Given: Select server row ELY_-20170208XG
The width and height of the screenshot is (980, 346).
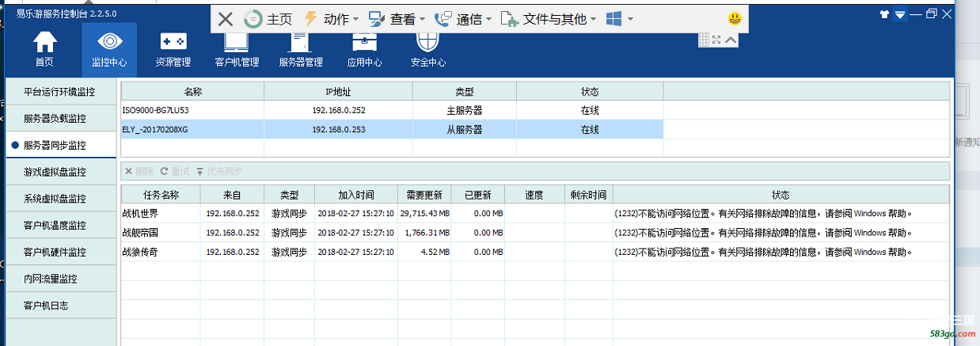Looking at the screenshot, I should click(x=392, y=129).
